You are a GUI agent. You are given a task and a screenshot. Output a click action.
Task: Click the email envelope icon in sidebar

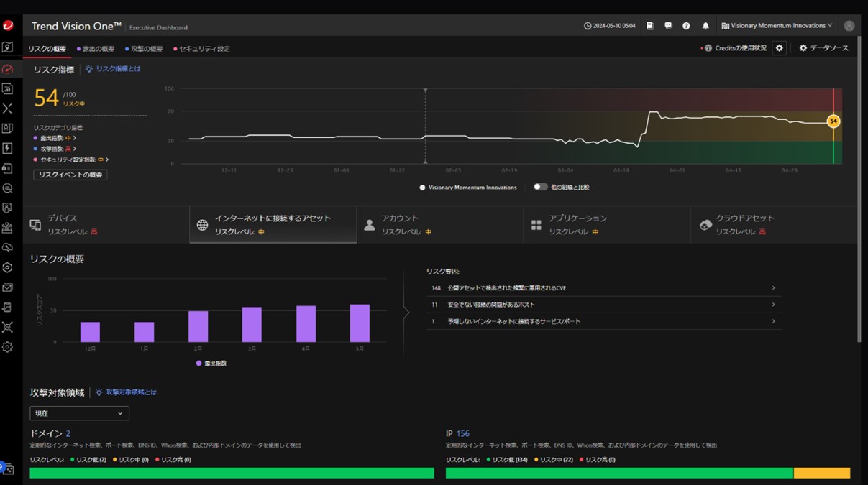tap(7, 287)
